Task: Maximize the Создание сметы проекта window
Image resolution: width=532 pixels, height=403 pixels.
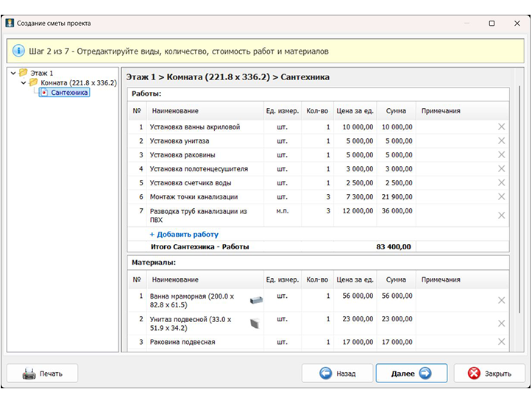Action: [492, 23]
